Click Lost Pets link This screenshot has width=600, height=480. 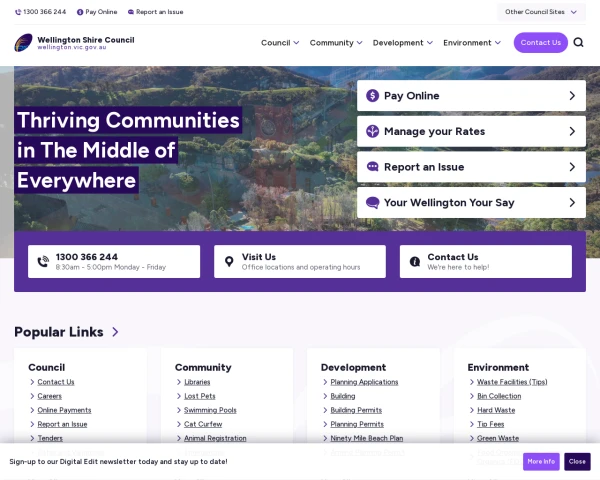(x=200, y=396)
